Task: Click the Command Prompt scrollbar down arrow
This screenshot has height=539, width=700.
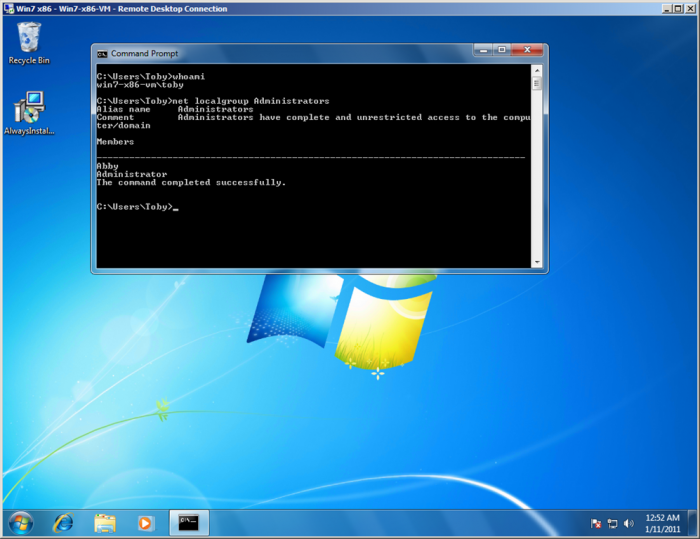Action: point(537,262)
